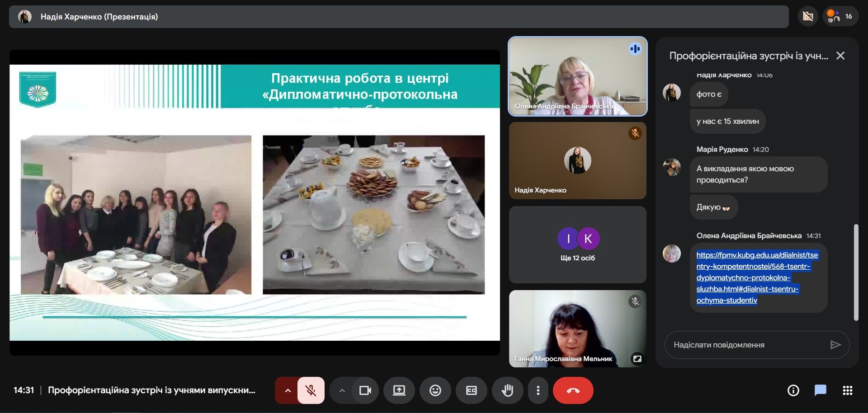The image size is (868, 413).
Task: Expand audio settings arrow beside the microphone
Action: [288, 390]
